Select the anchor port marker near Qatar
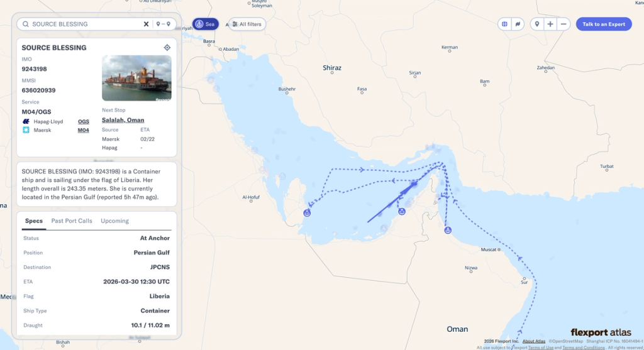The image size is (644, 350). 307,213
